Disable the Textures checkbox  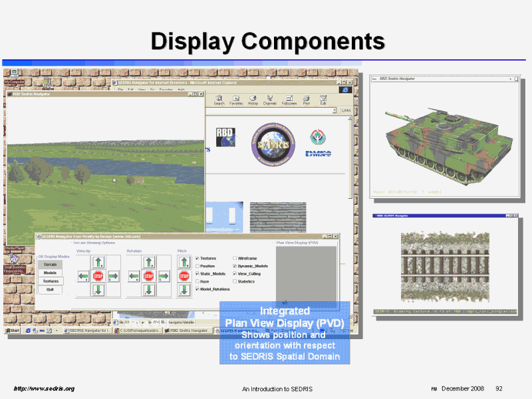[x=198, y=258]
